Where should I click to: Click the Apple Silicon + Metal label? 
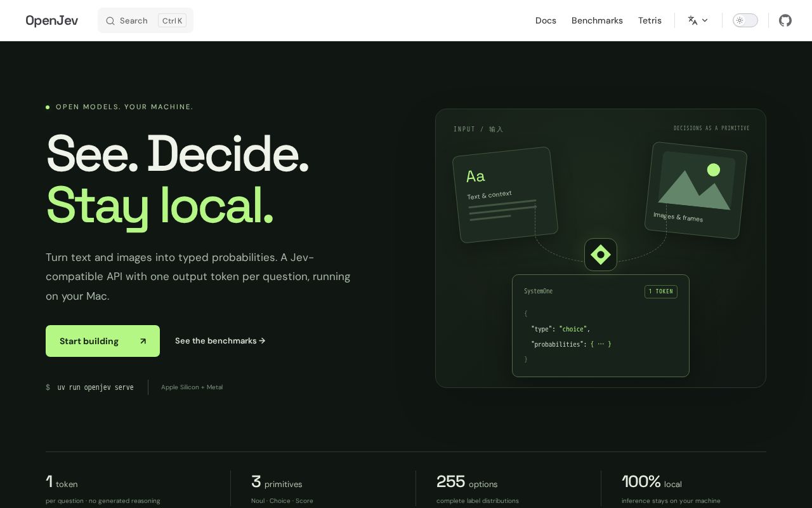(192, 387)
